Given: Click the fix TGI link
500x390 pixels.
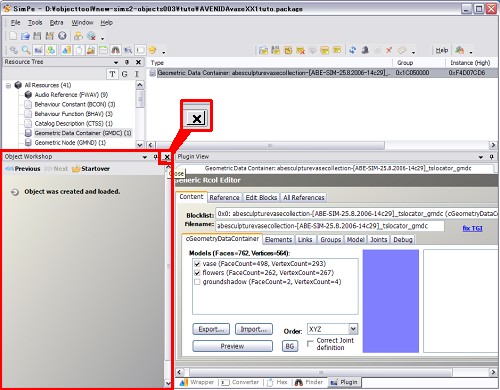Looking at the screenshot, I should [x=472, y=228].
